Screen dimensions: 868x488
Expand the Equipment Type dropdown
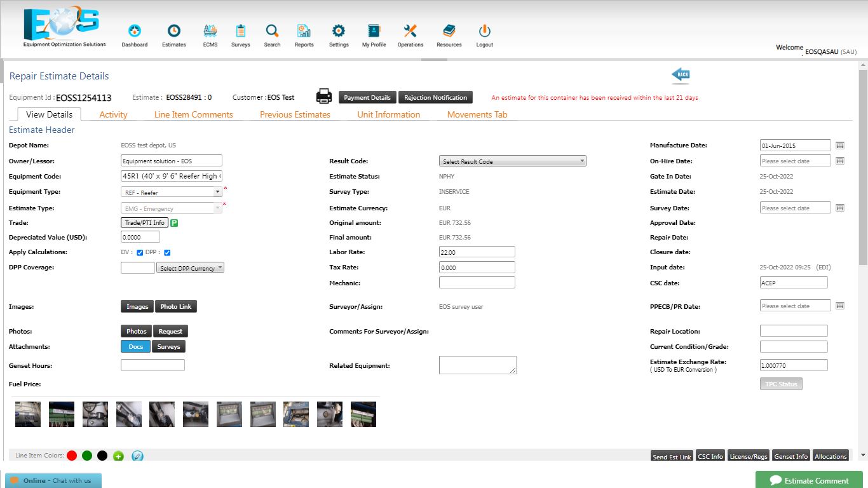(217, 191)
